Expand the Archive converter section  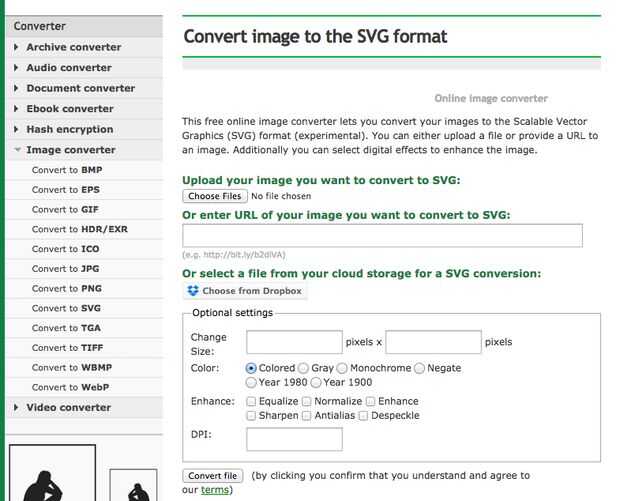click(73, 47)
